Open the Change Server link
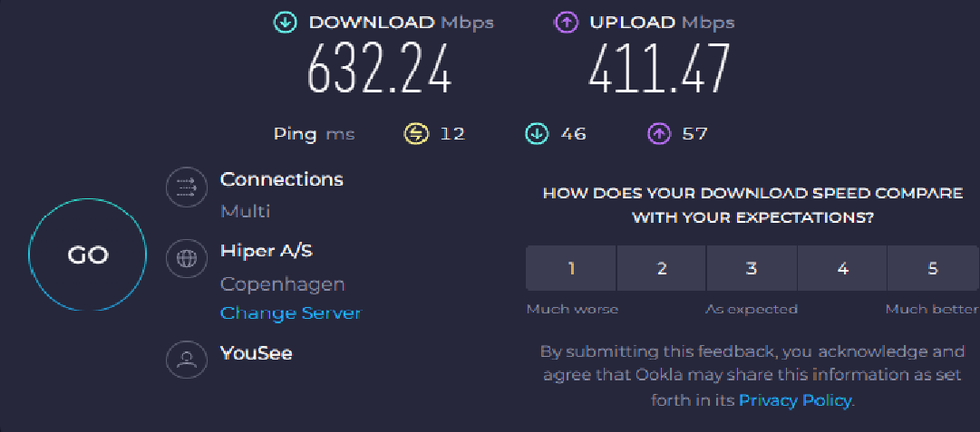 coord(290,313)
